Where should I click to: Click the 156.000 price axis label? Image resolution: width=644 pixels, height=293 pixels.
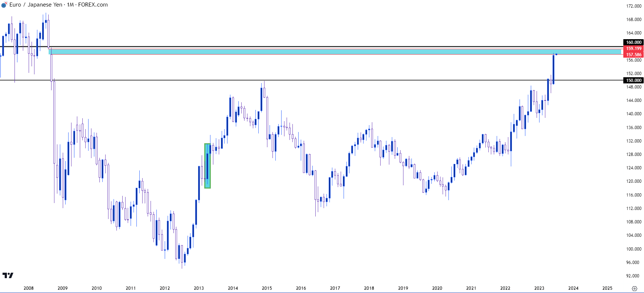coord(633,60)
